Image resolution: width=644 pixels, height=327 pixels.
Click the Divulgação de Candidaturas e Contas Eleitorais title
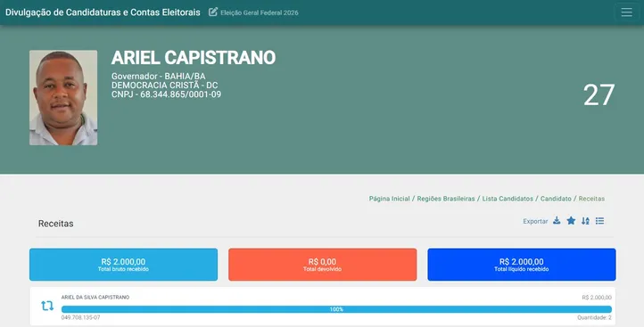tap(103, 12)
